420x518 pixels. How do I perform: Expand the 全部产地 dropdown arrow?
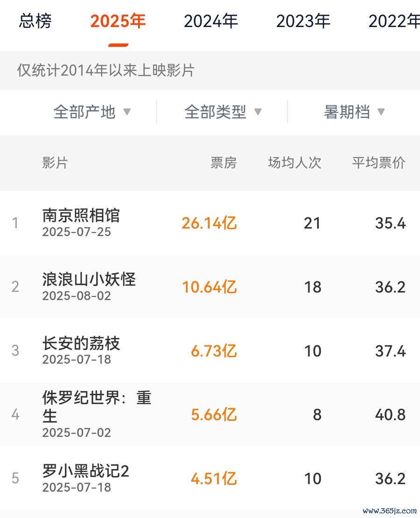point(127,112)
